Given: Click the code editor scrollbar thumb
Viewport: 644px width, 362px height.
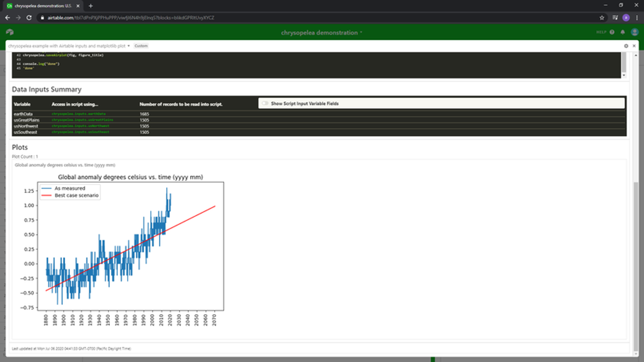Looking at the screenshot, I should tap(623, 62).
